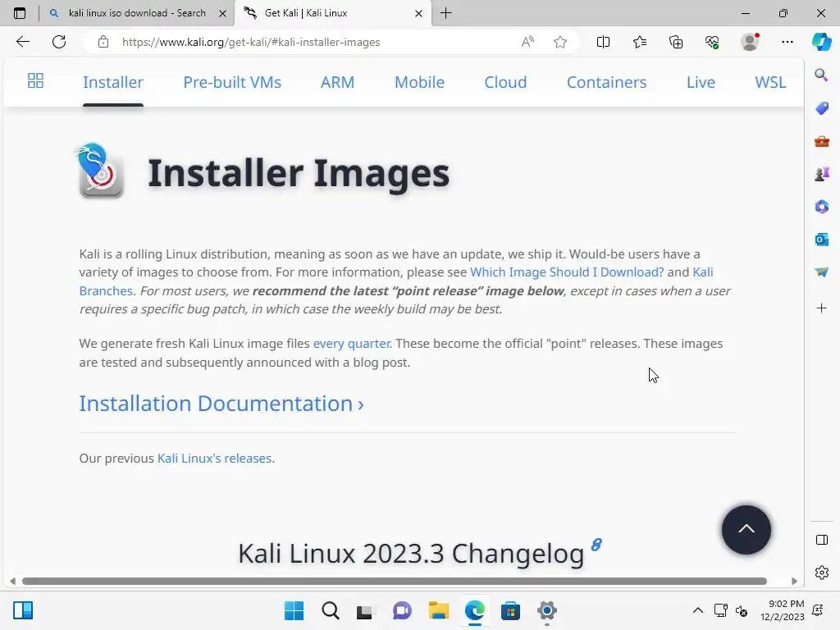Jump back to top of page
The image size is (840, 630).
pos(746,529)
